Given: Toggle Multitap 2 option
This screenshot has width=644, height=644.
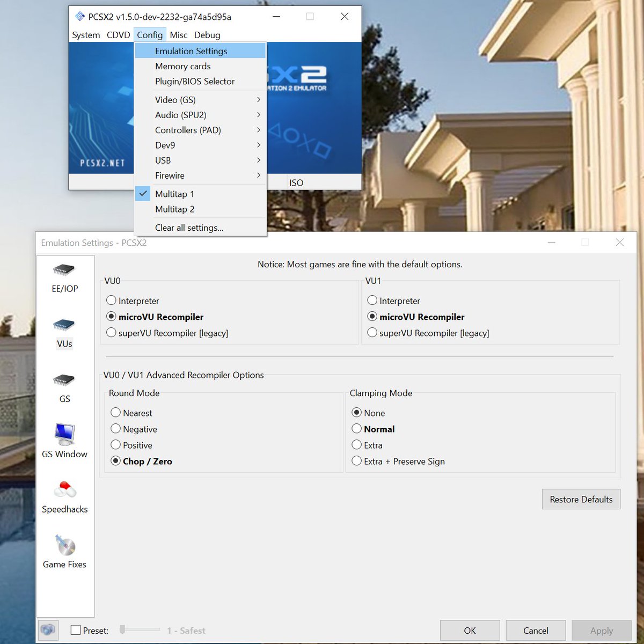Looking at the screenshot, I should coord(200,209).
